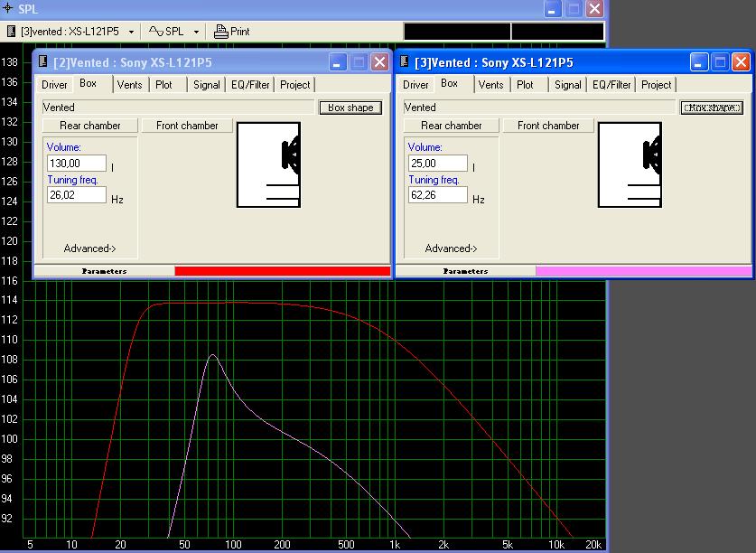Open the SPL graph type dropdown arrow

pyautogui.click(x=196, y=32)
